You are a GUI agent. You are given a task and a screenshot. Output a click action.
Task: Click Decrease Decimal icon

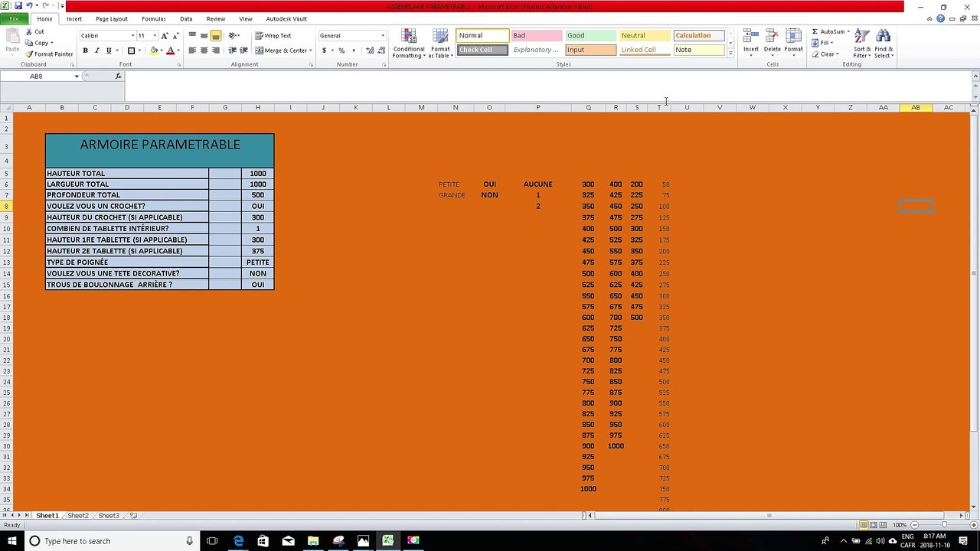click(381, 51)
